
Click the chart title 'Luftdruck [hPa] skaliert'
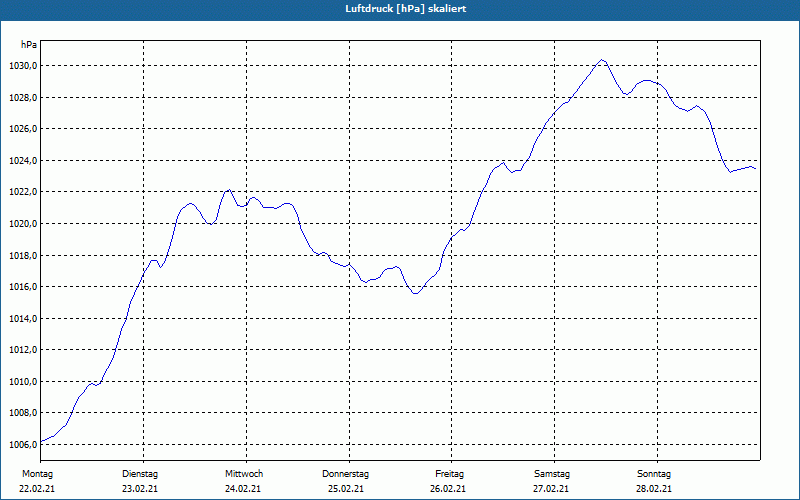tap(406, 9)
